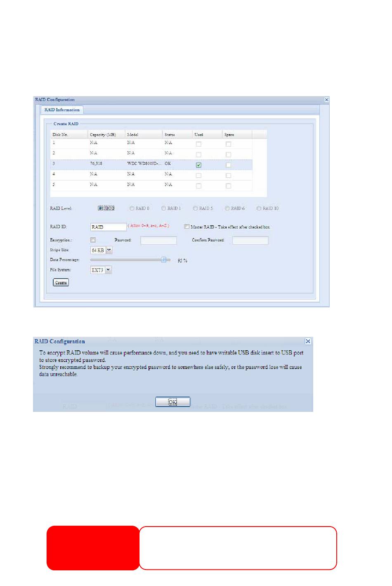
Task: Open the RAID Information tab
Action: point(62,110)
